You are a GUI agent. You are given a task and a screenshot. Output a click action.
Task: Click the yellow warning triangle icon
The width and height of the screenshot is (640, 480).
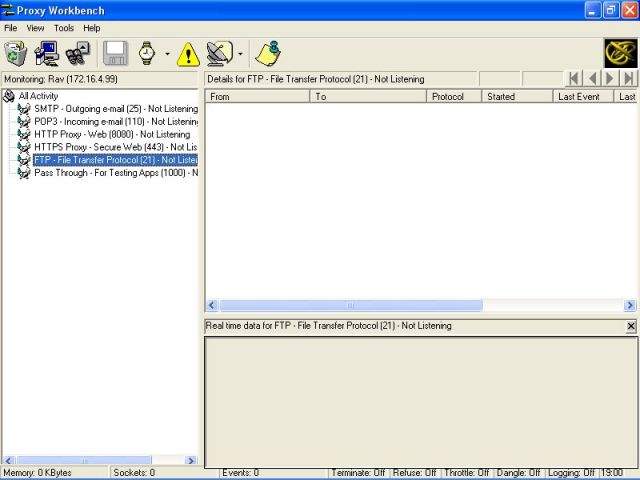(188, 55)
